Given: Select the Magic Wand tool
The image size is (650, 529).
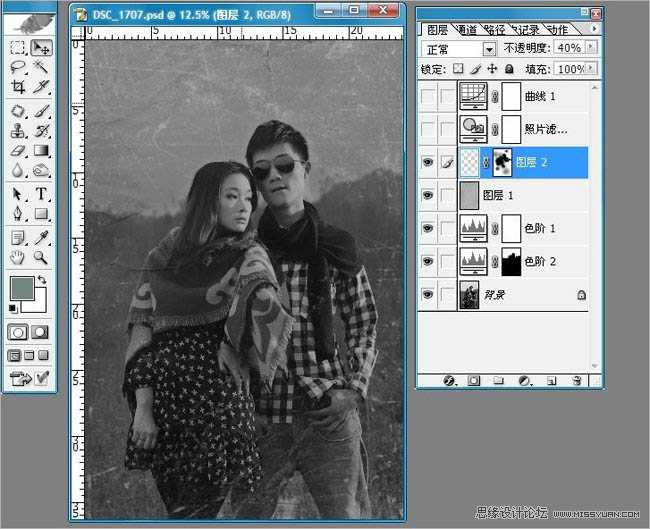Looking at the screenshot, I should 41,67.
